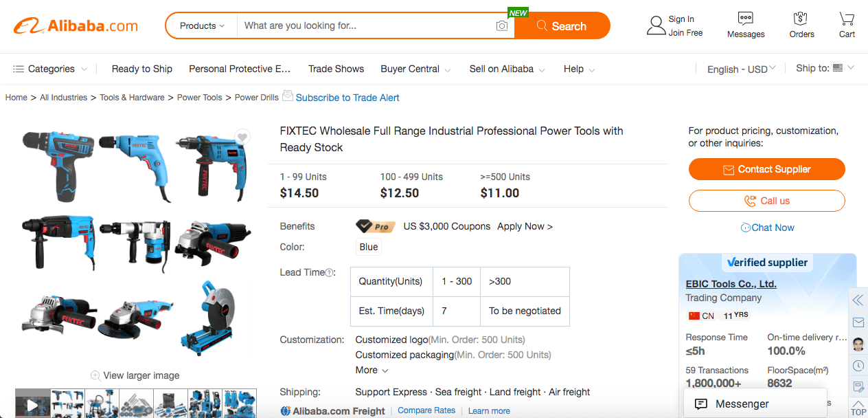Open the English - USD language dropdown
This screenshot has height=418, width=868.
click(741, 69)
